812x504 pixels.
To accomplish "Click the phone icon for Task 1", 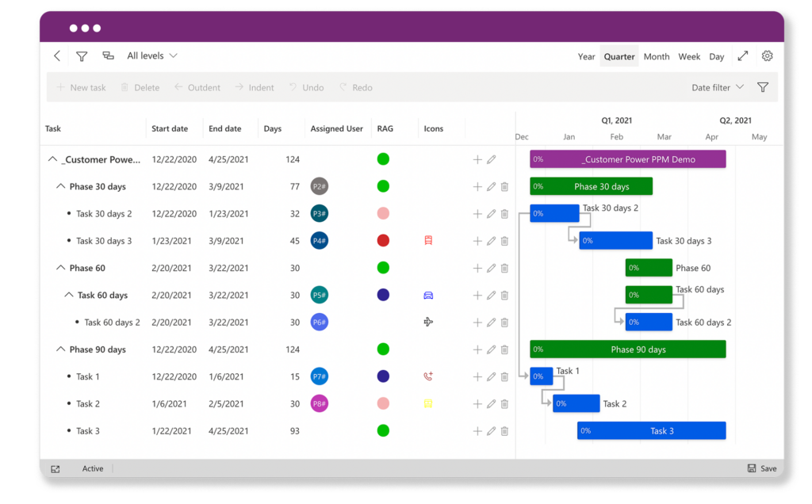I will 428,376.
